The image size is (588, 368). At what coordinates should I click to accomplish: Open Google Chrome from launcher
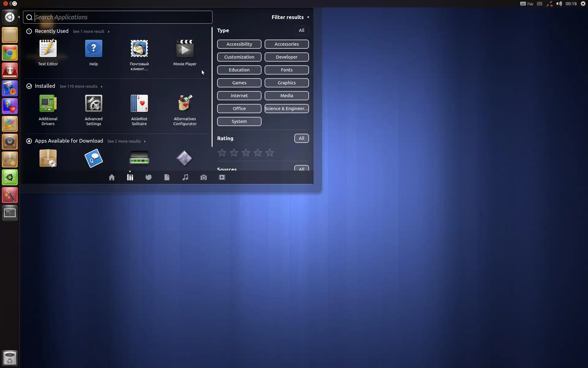pos(10,53)
